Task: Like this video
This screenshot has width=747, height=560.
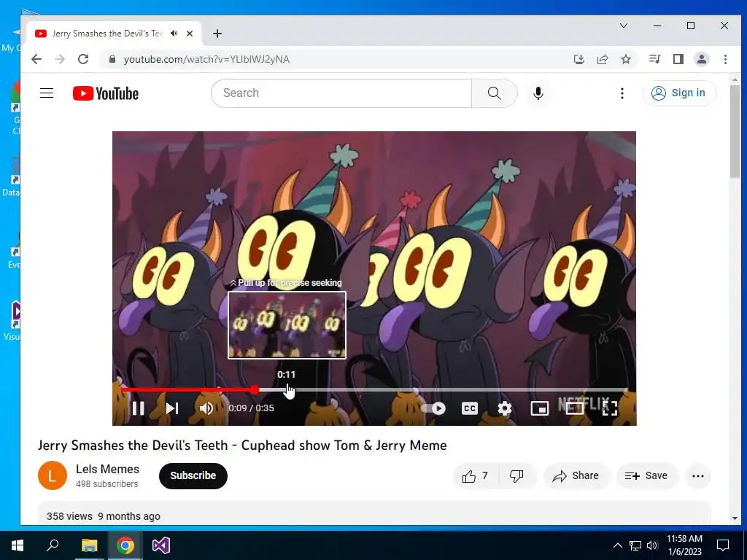Action: click(476, 475)
